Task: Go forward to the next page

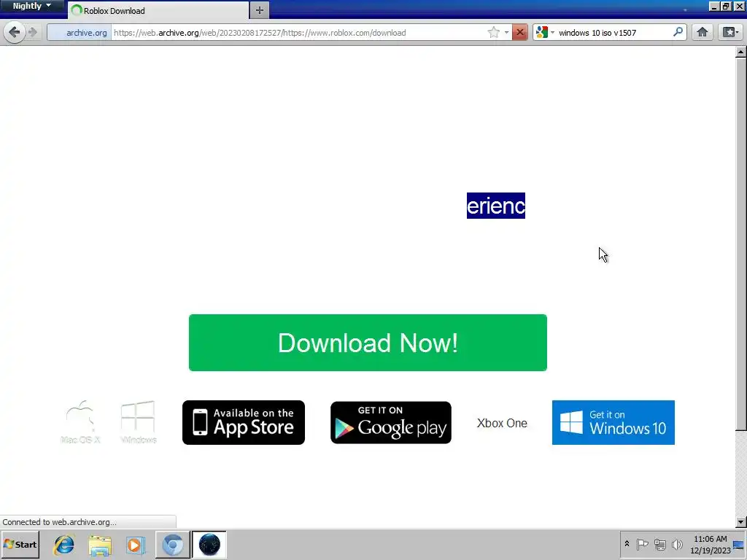Action: pos(33,32)
